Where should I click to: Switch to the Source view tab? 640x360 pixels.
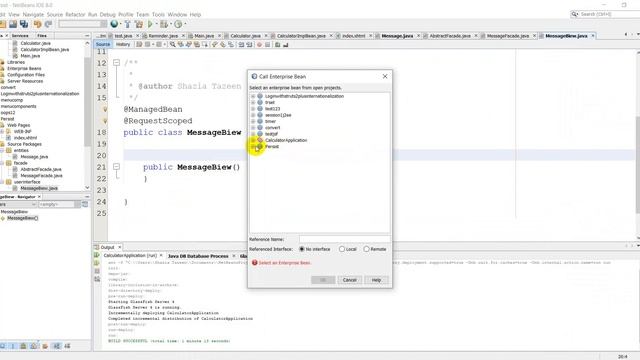103,44
